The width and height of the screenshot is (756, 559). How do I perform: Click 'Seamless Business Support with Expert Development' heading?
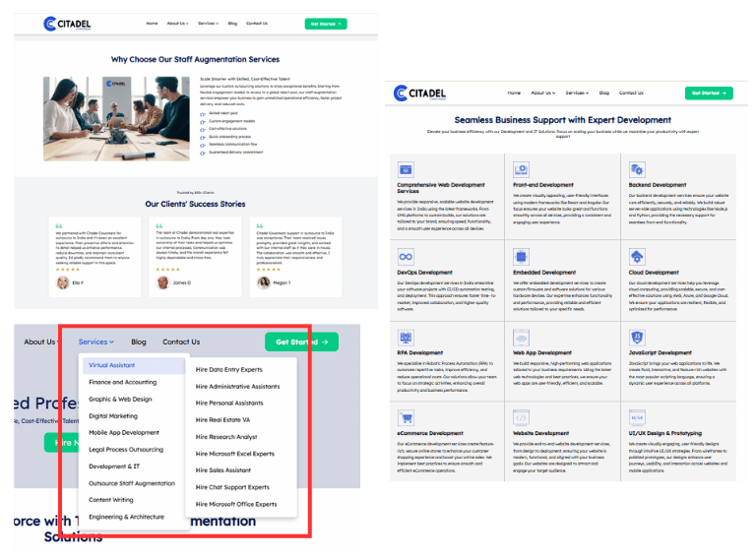[x=563, y=120]
